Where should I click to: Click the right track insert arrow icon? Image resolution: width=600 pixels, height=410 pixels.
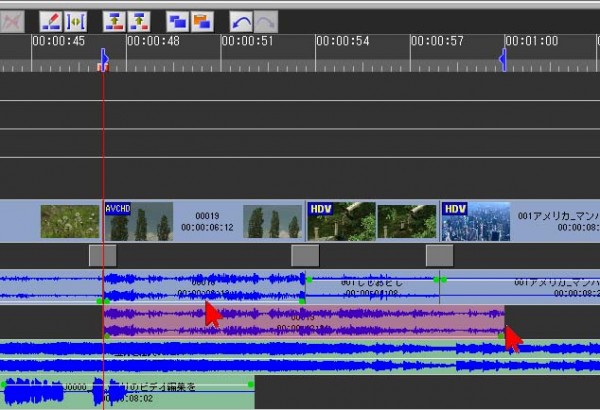click(x=139, y=20)
